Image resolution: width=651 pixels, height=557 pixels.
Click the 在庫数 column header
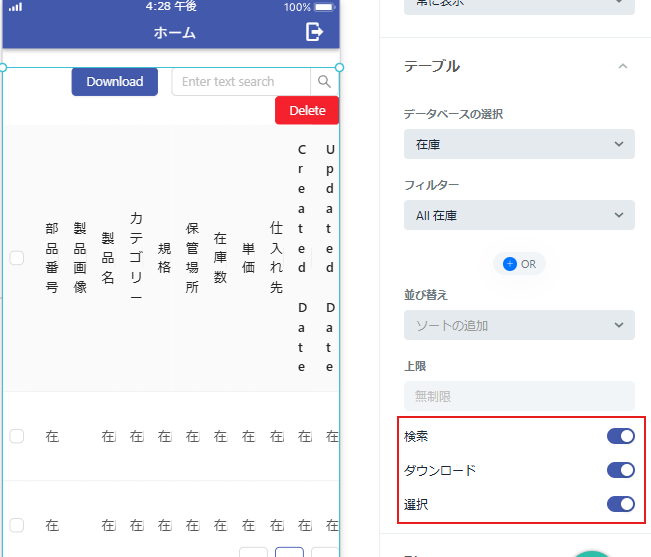click(220, 258)
